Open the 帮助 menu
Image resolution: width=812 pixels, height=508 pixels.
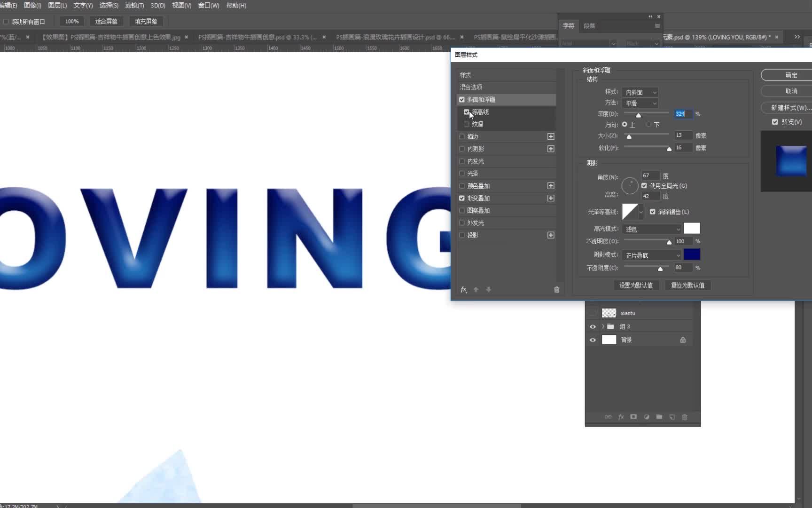pos(236,6)
